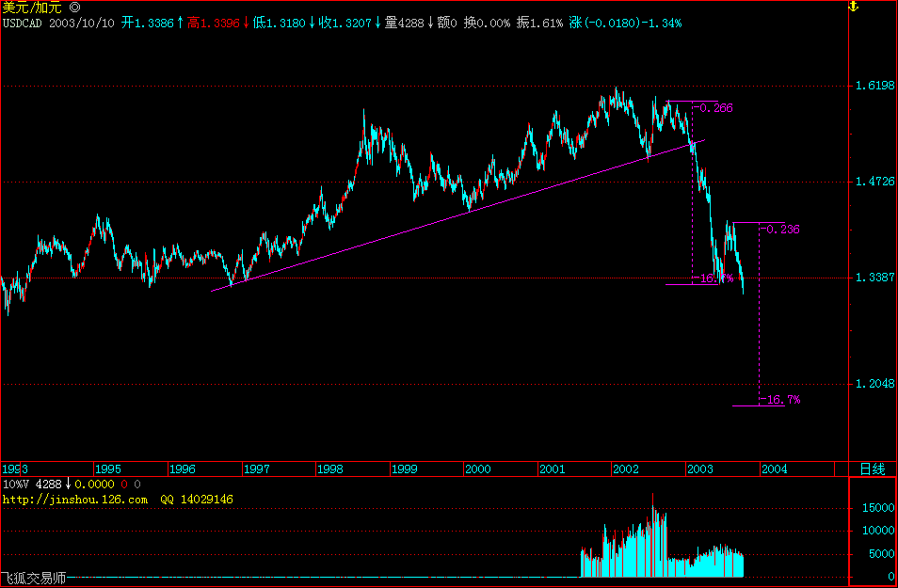Toggle the 0.236 Fibonacci level label
Image resolution: width=898 pixels, height=588 pixels.
[782, 228]
